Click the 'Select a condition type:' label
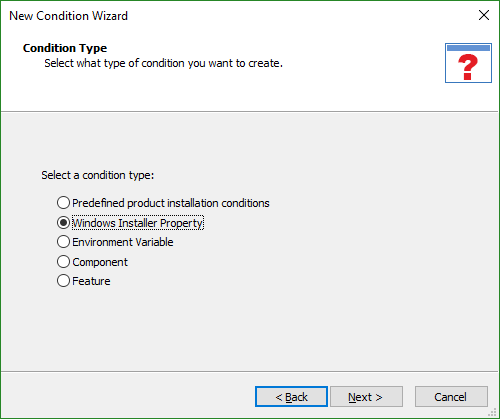Viewport: 500px width, 419px height. [x=98, y=175]
